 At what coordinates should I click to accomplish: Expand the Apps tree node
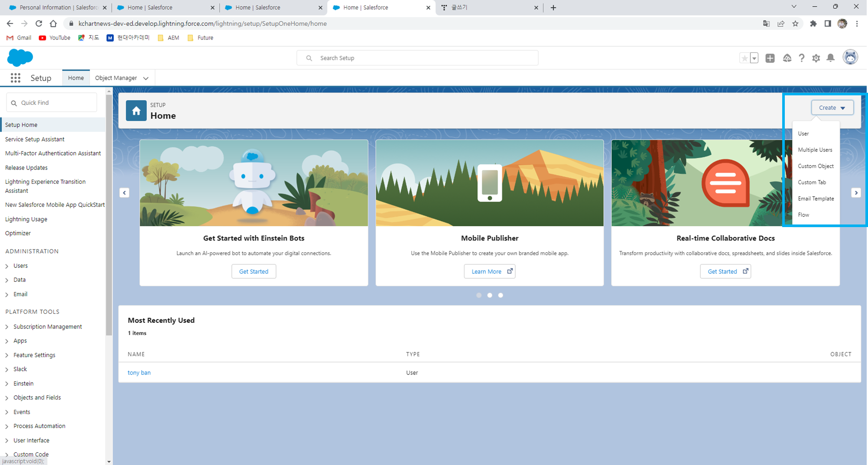[x=7, y=341]
